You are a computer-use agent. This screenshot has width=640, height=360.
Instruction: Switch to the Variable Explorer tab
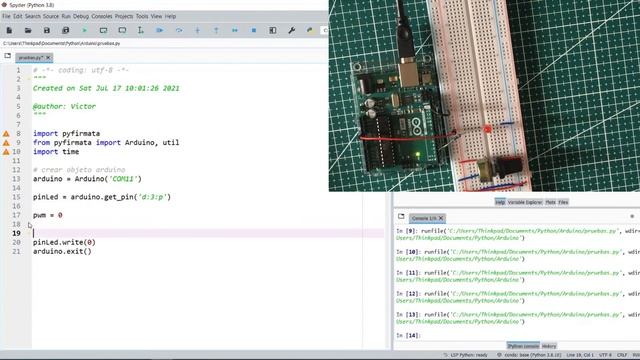pyautogui.click(x=525, y=202)
